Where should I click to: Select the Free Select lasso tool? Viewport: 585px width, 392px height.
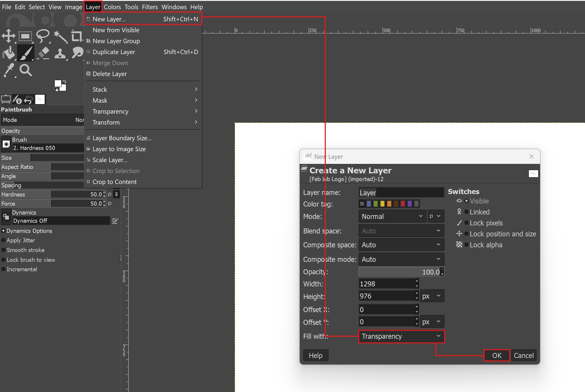(43, 36)
